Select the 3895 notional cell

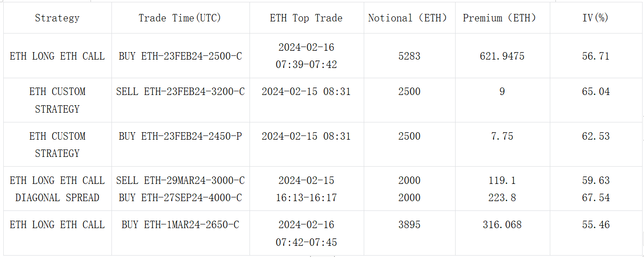409,225
